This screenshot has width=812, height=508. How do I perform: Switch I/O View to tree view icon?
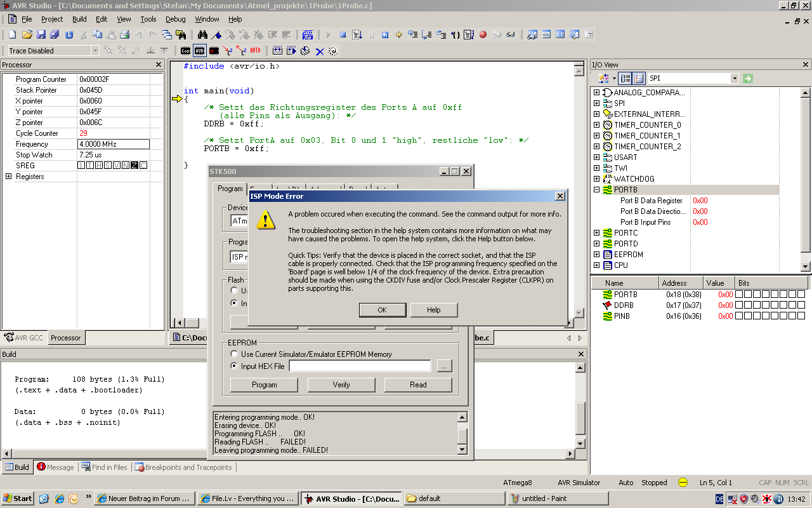(625, 78)
